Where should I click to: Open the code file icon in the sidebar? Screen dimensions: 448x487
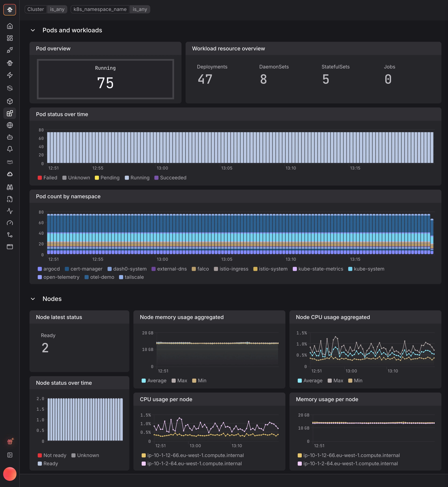[10, 199]
